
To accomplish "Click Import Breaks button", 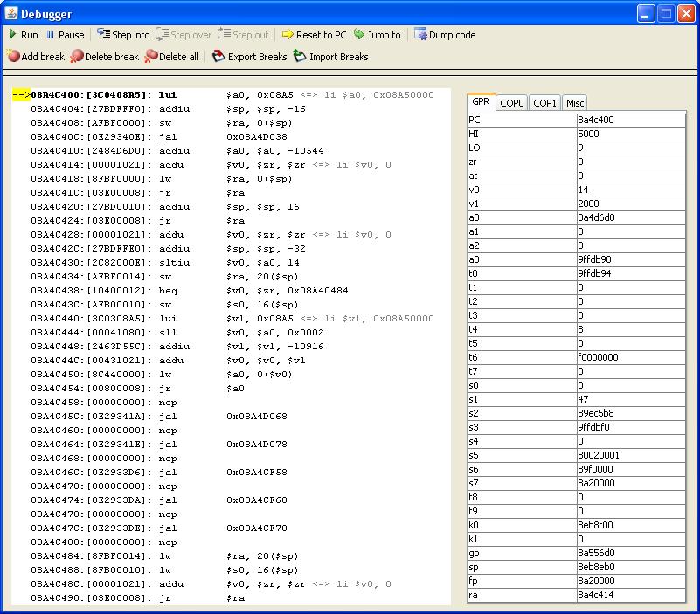I will coord(330,57).
